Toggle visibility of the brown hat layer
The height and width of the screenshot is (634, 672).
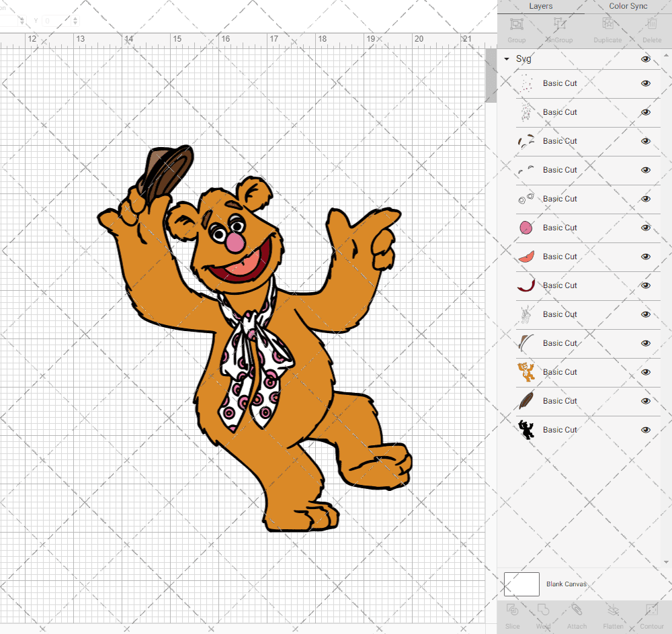coord(646,401)
